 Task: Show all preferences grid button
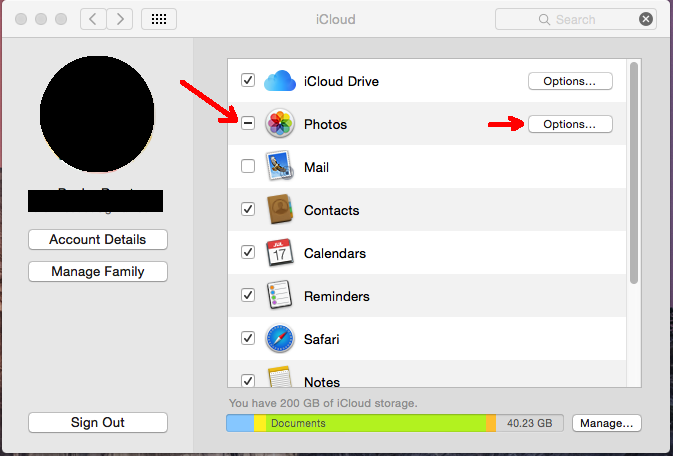point(159,19)
